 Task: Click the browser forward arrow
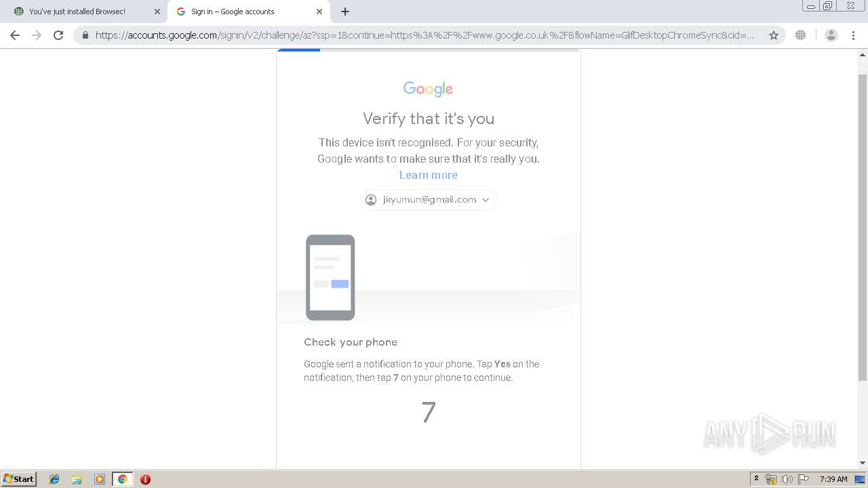click(x=37, y=35)
